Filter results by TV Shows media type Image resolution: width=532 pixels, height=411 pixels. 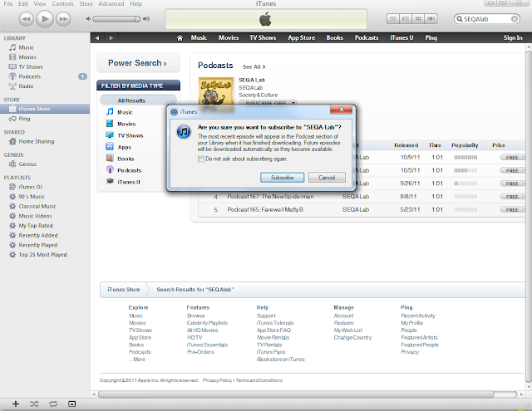point(130,135)
